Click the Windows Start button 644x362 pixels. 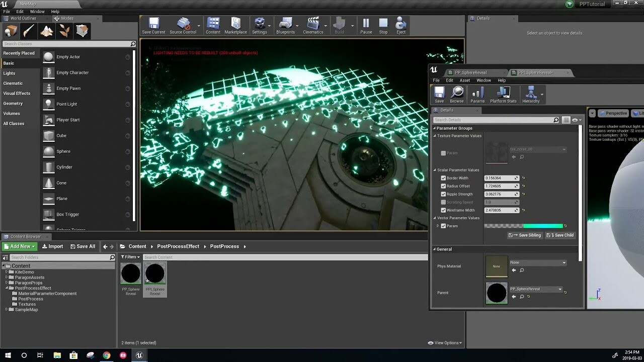point(7,355)
